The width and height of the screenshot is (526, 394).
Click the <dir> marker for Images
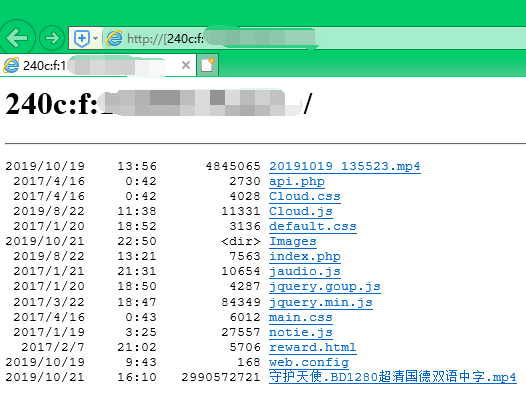point(241,241)
